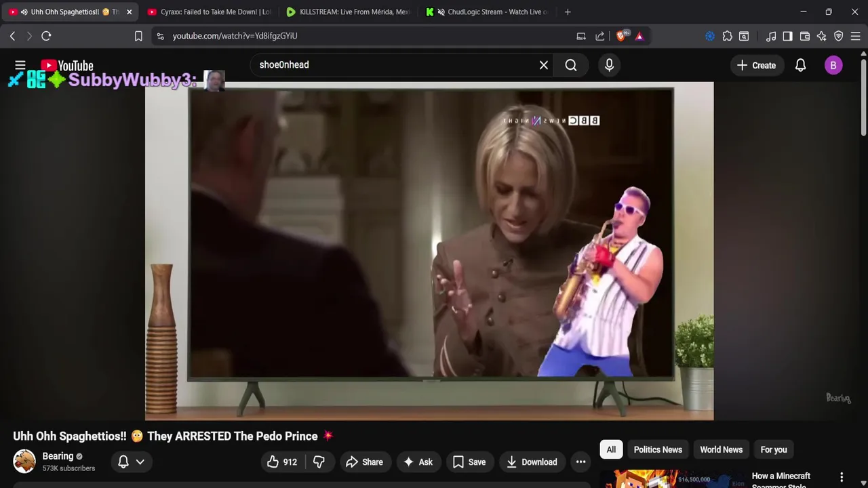Open How a Minecraft Scammer video thumbnail
Screen dimensions: 868x488
pyautogui.click(x=673, y=479)
